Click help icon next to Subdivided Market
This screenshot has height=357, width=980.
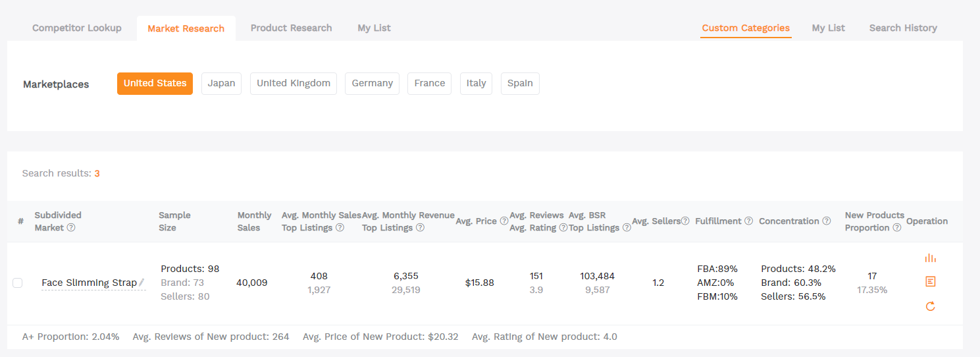click(x=71, y=228)
